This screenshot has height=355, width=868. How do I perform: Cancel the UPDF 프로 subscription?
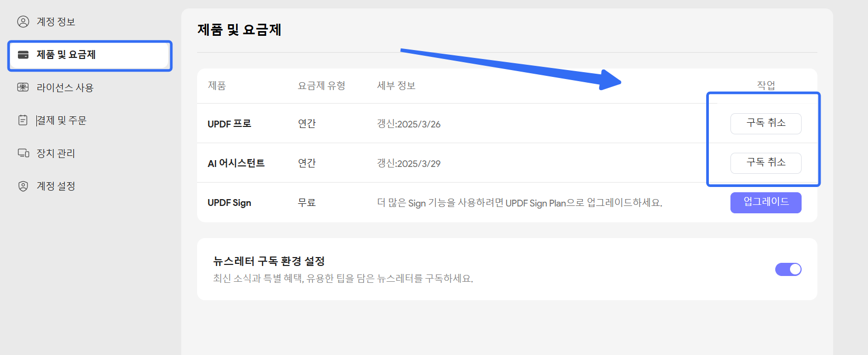tap(765, 123)
